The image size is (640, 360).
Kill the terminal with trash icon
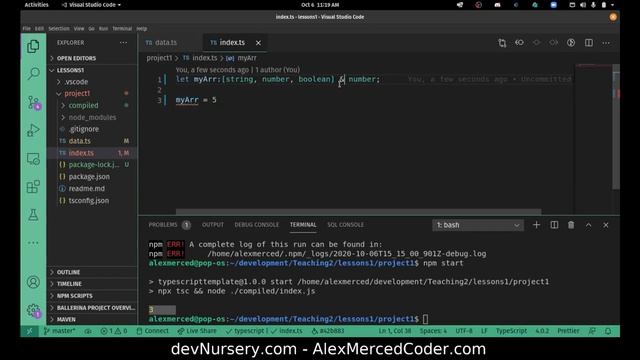[571, 225]
